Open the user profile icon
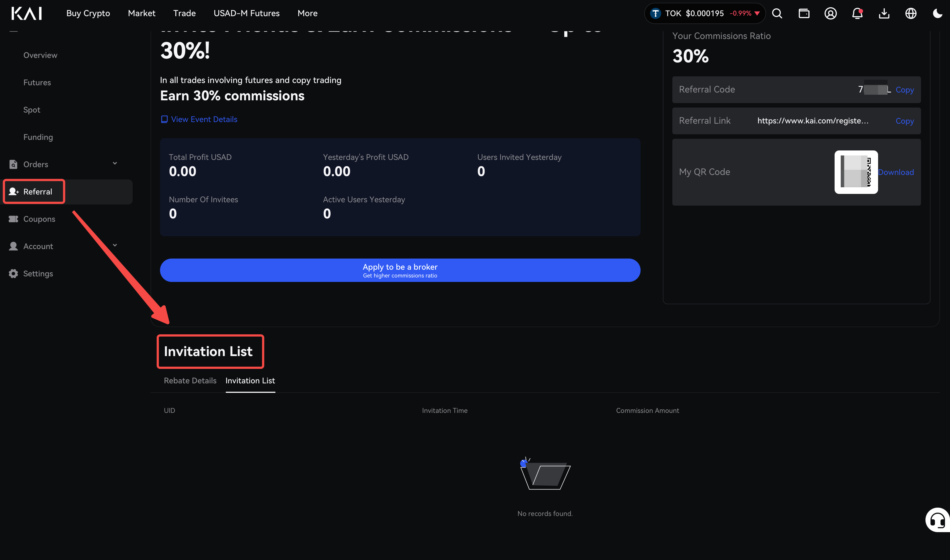This screenshot has height=560, width=950. (x=830, y=14)
